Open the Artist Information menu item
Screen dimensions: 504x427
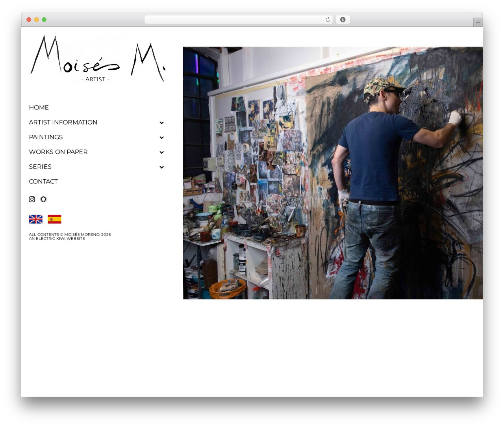point(63,123)
